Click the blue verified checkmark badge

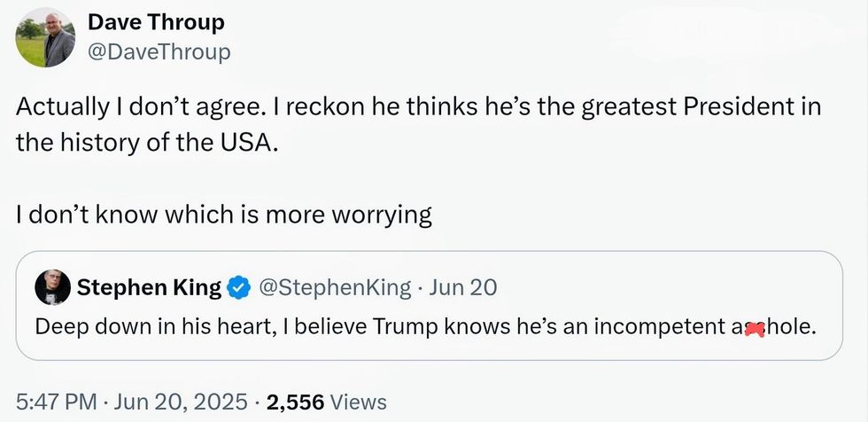238,287
